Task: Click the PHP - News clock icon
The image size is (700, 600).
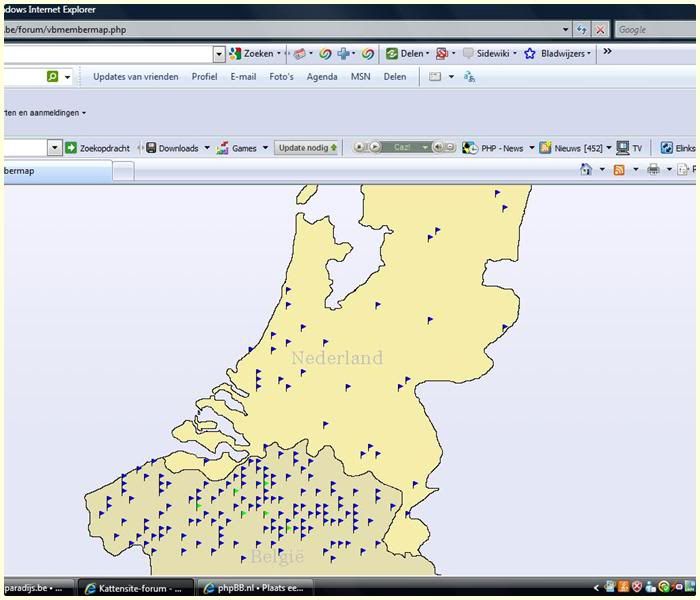Action: 470,148
